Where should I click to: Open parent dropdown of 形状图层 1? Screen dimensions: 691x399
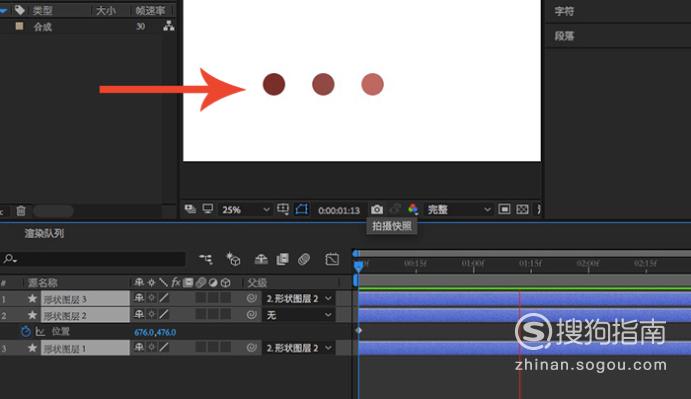click(x=298, y=348)
